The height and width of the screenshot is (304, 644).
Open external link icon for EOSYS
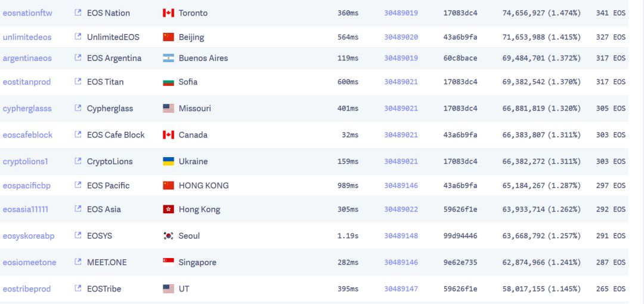(78, 235)
